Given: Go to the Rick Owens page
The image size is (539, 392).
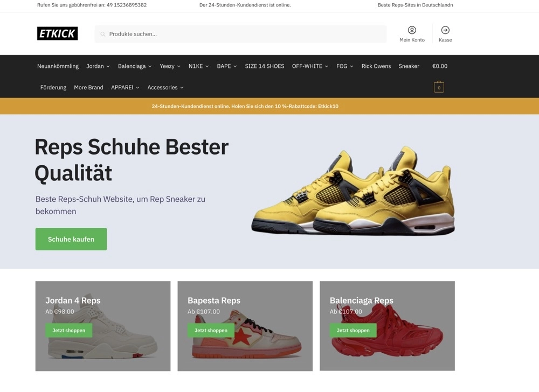Looking at the screenshot, I should [376, 66].
